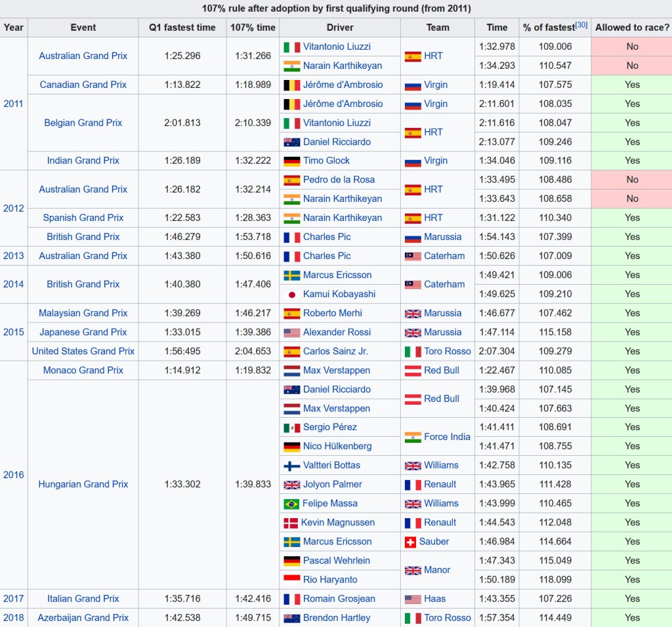
Task: Click the Swiss flag beside Sauber
Action: tap(410, 542)
